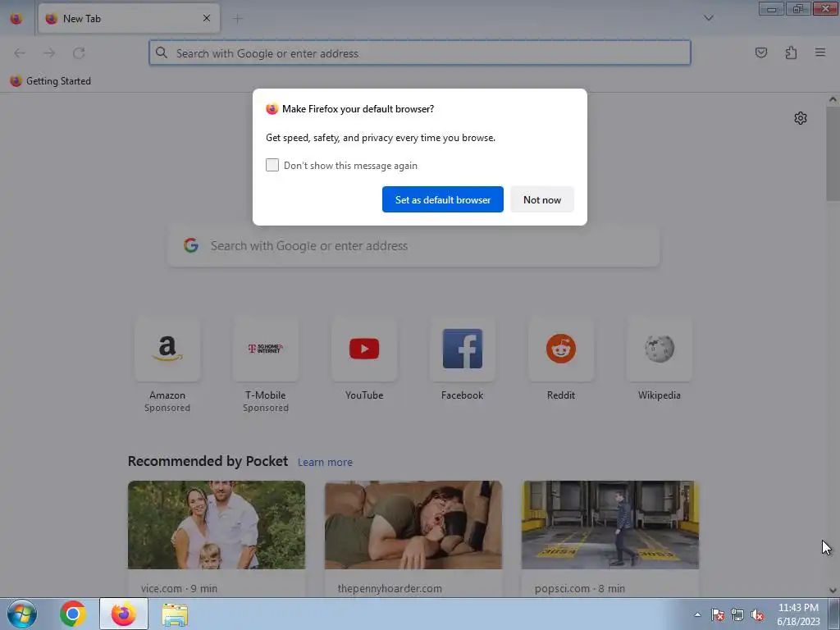Click scrollbar down arrow

tap(833, 591)
